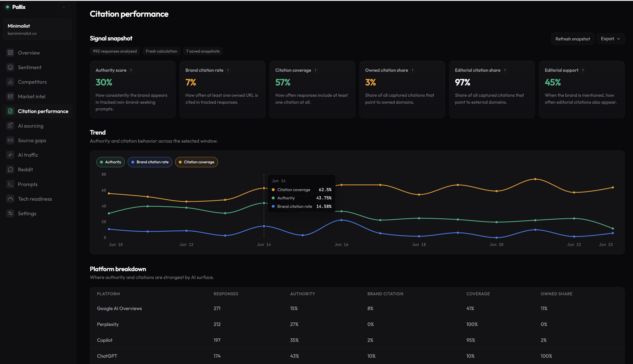Viewport: 633px width, 364px height.
Task: Click the 30% Authority score value
Action: pos(104,82)
